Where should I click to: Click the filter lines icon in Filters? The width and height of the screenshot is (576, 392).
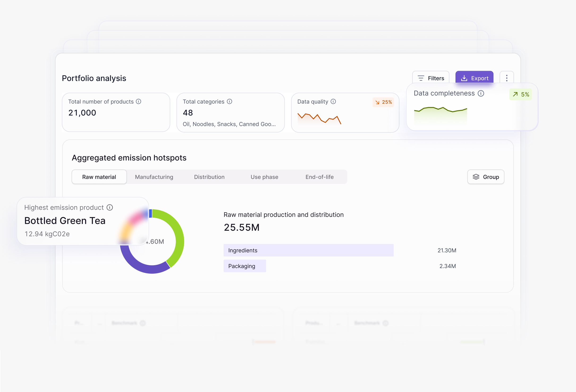(x=421, y=78)
